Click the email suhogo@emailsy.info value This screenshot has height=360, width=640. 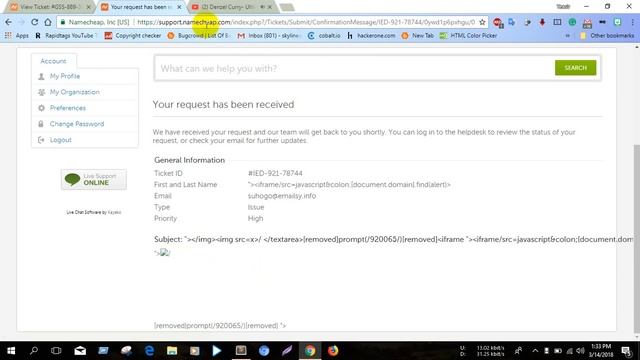(282, 196)
